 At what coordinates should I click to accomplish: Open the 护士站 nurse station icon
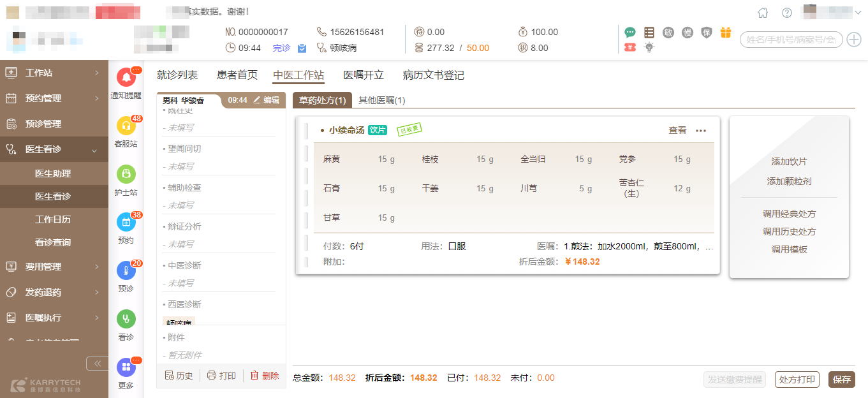[126, 175]
